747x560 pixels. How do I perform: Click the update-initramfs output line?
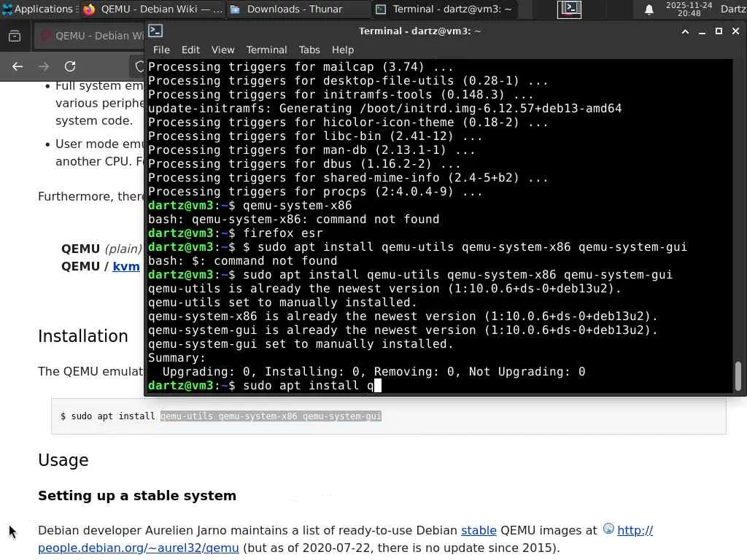[384, 108]
